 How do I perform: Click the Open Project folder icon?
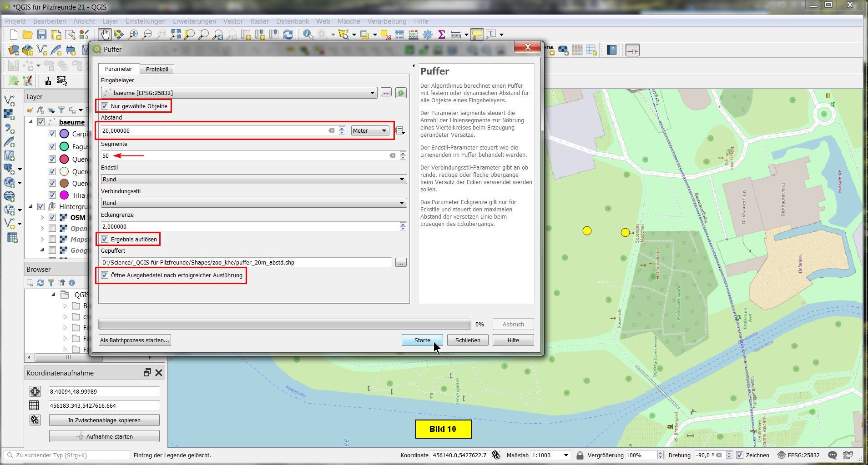27,35
